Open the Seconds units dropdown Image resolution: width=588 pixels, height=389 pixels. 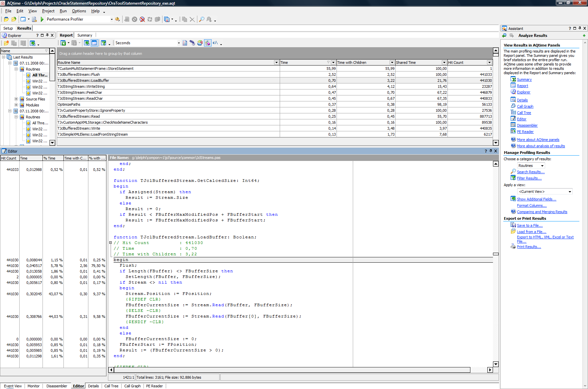point(179,43)
